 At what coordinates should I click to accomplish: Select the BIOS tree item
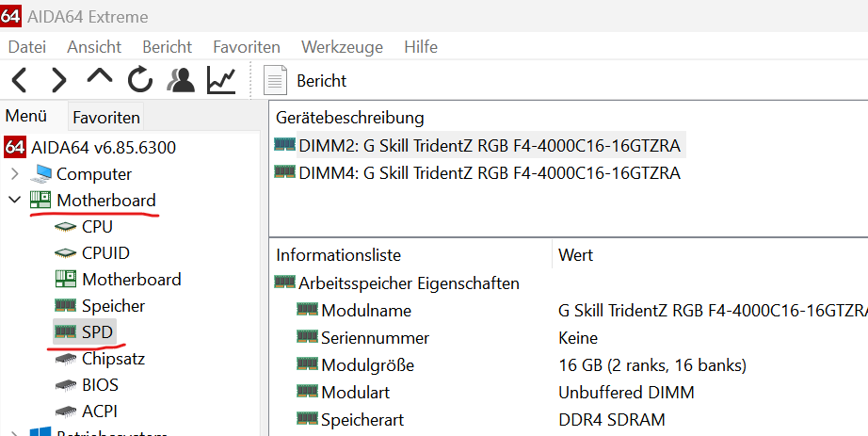tap(100, 384)
